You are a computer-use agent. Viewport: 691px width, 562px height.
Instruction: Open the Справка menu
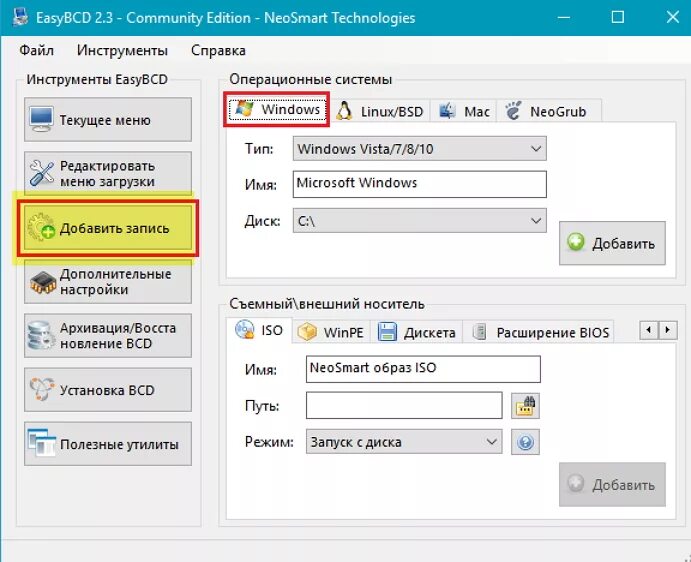pos(218,50)
